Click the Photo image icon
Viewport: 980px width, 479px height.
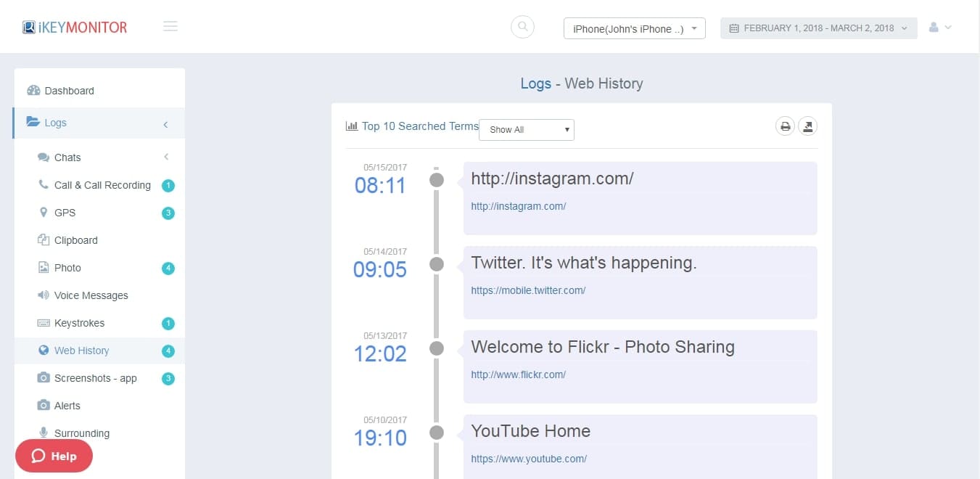click(x=43, y=267)
